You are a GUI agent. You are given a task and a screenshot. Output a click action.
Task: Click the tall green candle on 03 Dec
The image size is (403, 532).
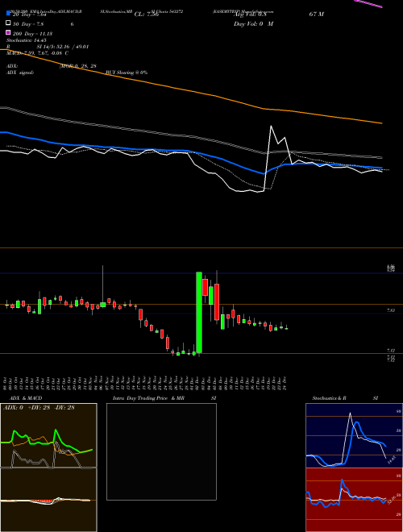pyautogui.click(x=199, y=313)
